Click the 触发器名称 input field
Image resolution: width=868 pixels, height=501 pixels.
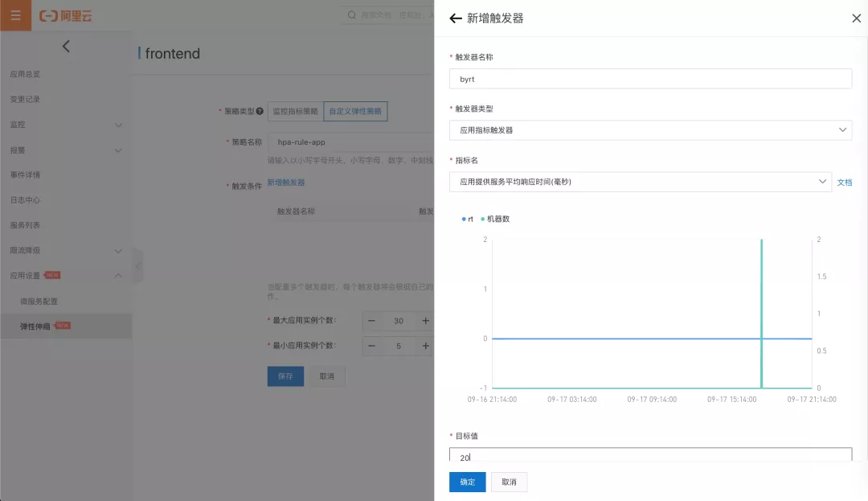650,79
